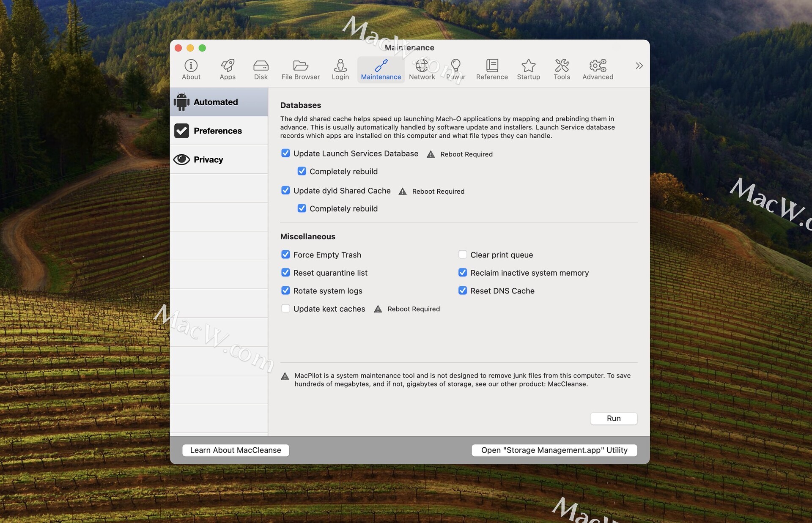Viewport: 812px width, 523px height.
Task: Open the File Browser folder icon
Action: click(x=300, y=69)
